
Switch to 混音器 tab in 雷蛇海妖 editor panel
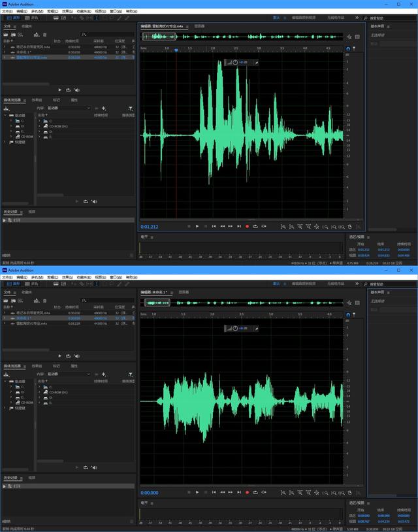pos(199,26)
